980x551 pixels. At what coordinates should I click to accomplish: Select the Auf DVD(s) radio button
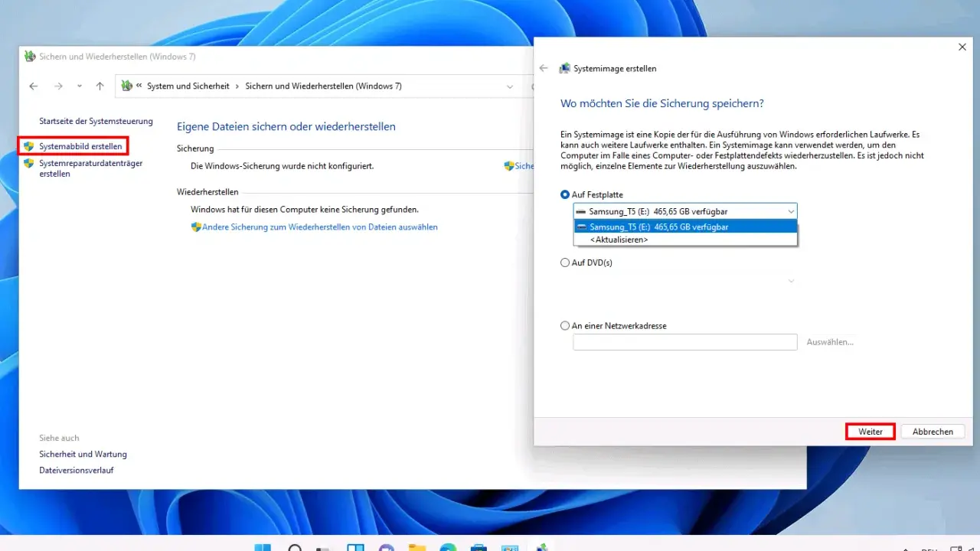click(x=565, y=262)
